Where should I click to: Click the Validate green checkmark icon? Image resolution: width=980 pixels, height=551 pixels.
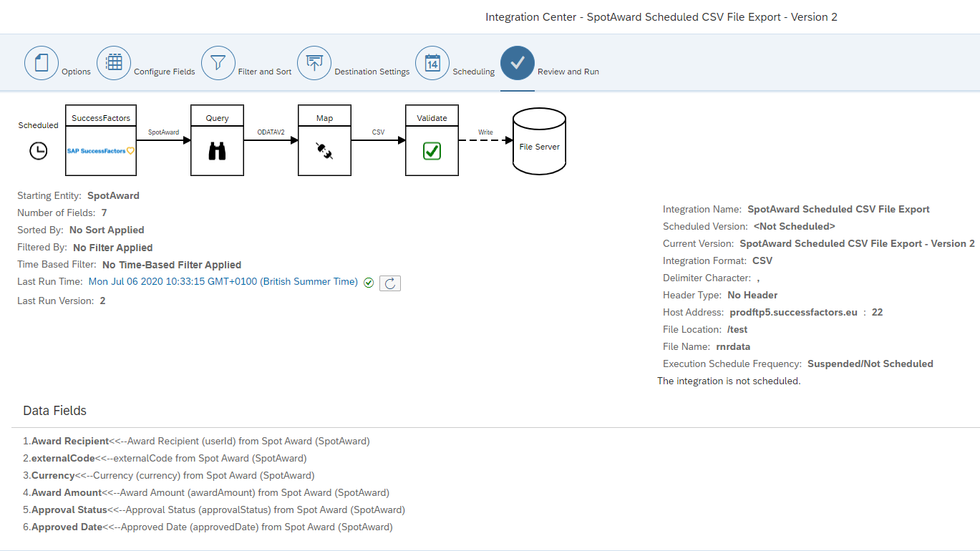[432, 151]
